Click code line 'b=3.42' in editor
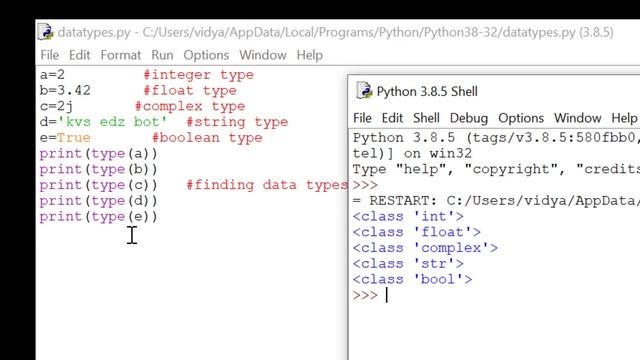The height and width of the screenshot is (360, 640). point(65,90)
